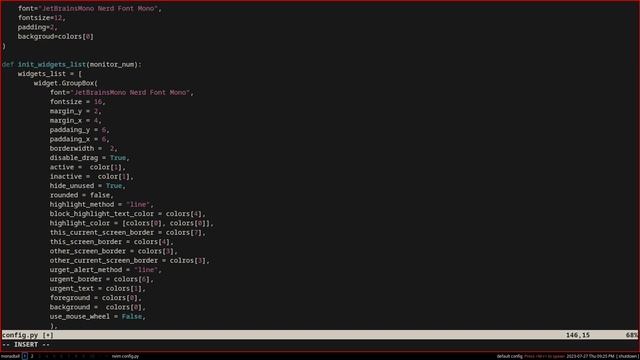
Task: Click the "fontsize=12," line
Action: tap(42, 18)
